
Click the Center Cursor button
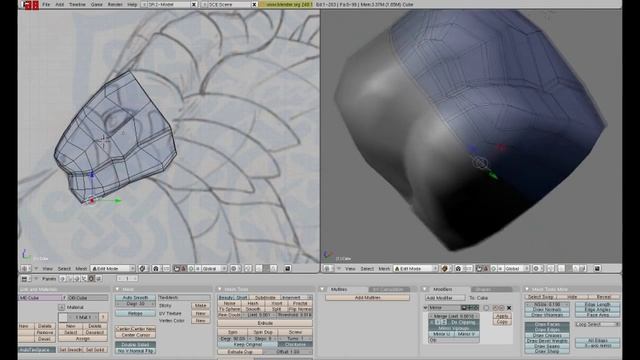(135, 335)
